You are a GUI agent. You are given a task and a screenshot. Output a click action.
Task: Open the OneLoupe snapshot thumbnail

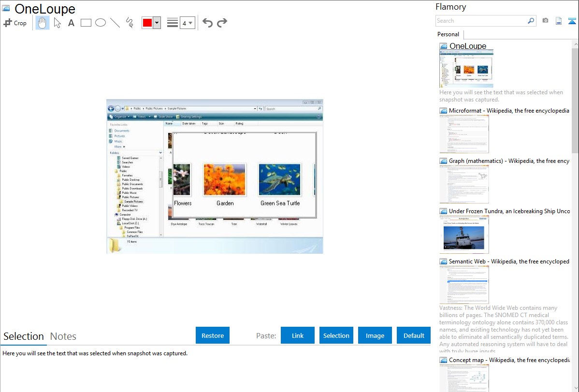point(466,69)
